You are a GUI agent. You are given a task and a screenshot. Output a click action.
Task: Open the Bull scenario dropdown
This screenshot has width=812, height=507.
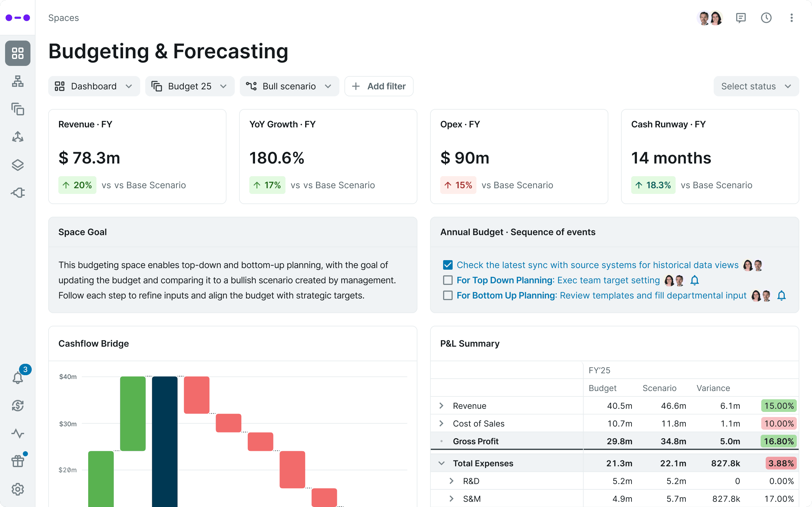[x=289, y=86]
